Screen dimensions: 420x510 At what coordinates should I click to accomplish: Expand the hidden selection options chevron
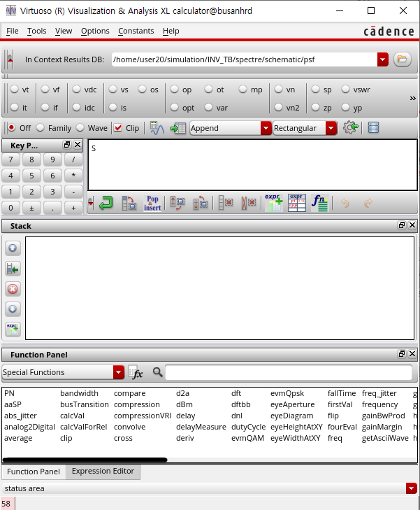(x=412, y=98)
